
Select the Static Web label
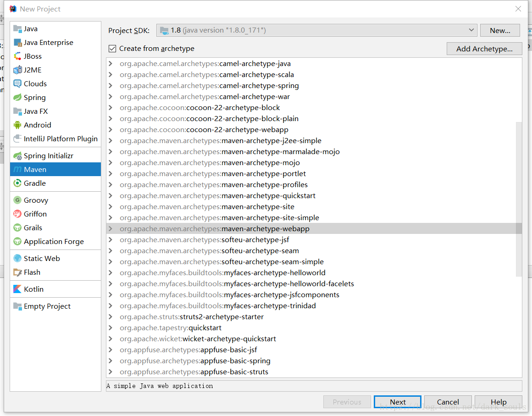[x=42, y=259]
